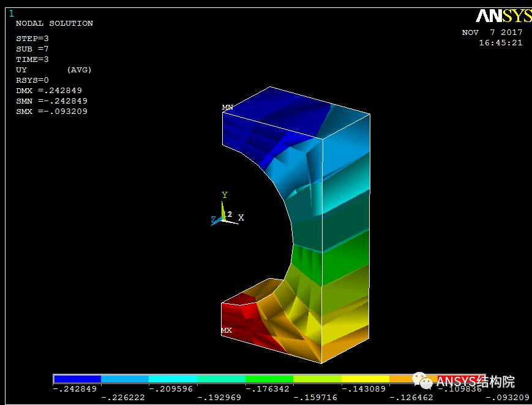Select the cyan legend band
Screen dimensions: 532x405
pos(173,379)
